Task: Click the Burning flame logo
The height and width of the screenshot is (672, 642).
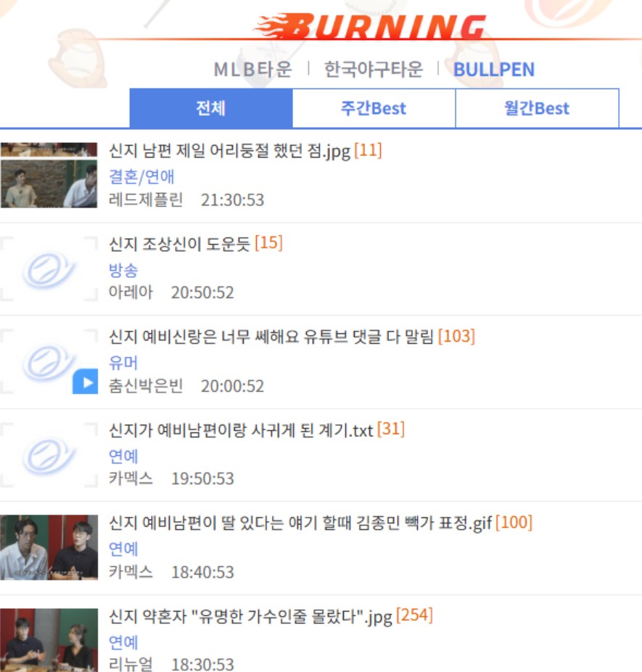Action: pyautogui.click(x=370, y=27)
